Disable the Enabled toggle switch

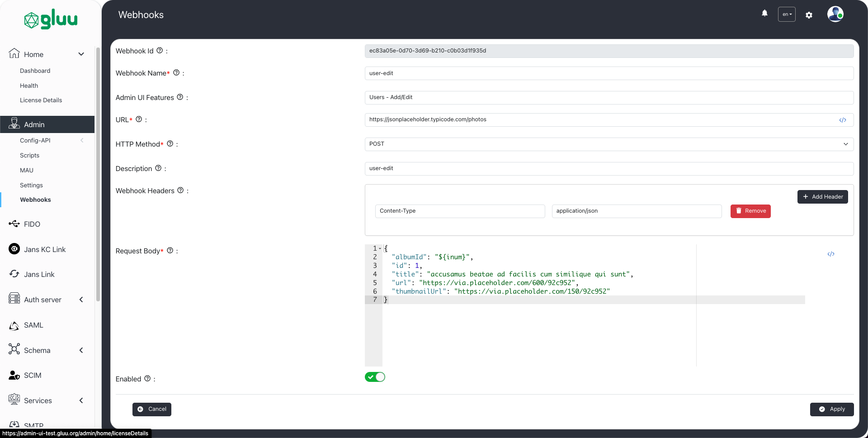coord(375,377)
